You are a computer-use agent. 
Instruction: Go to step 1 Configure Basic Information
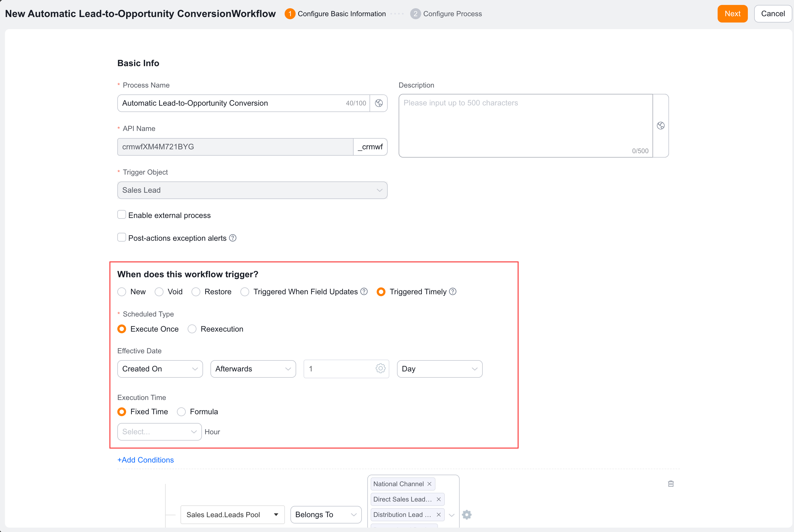(335, 13)
